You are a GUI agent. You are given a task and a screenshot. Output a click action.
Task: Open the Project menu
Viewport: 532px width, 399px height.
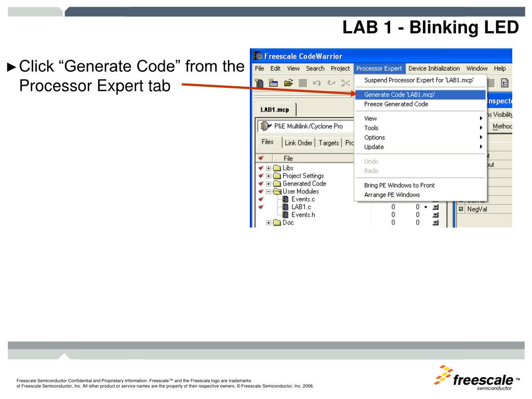click(x=340, y=69)
